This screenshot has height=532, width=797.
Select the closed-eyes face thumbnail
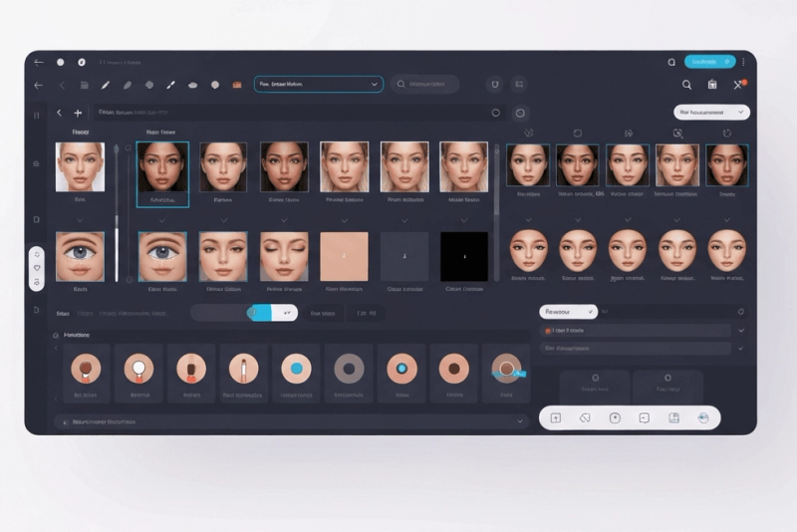pyautogui.click(x=284, y=256)
